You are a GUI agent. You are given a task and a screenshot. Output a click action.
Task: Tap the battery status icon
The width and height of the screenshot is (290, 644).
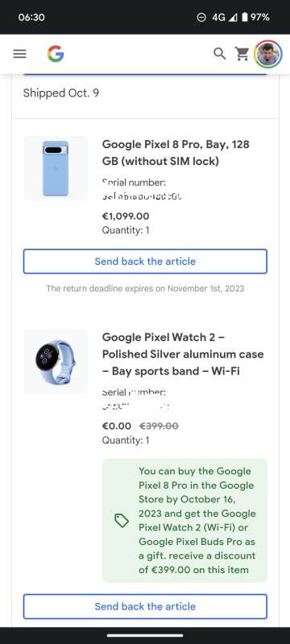pos(244,17)
